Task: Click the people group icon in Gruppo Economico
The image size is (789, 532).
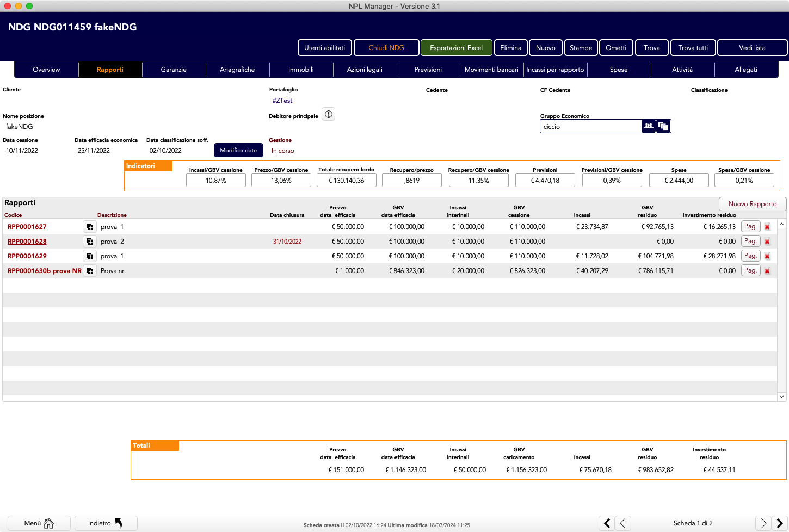Action: coord(648,126)
